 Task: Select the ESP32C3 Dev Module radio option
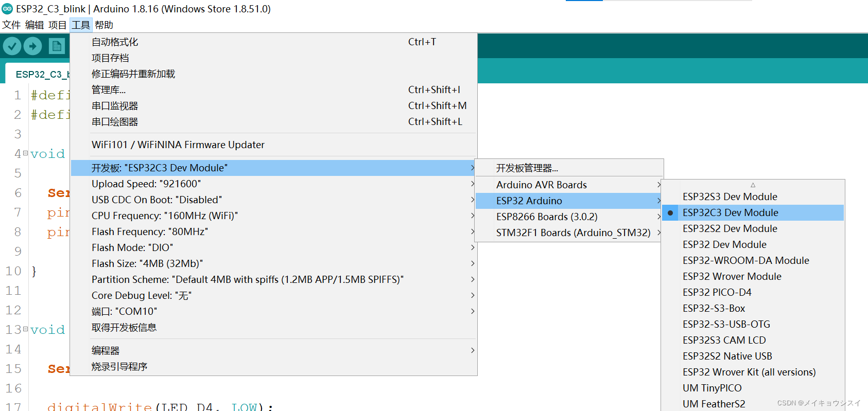(x=753, y=212)
